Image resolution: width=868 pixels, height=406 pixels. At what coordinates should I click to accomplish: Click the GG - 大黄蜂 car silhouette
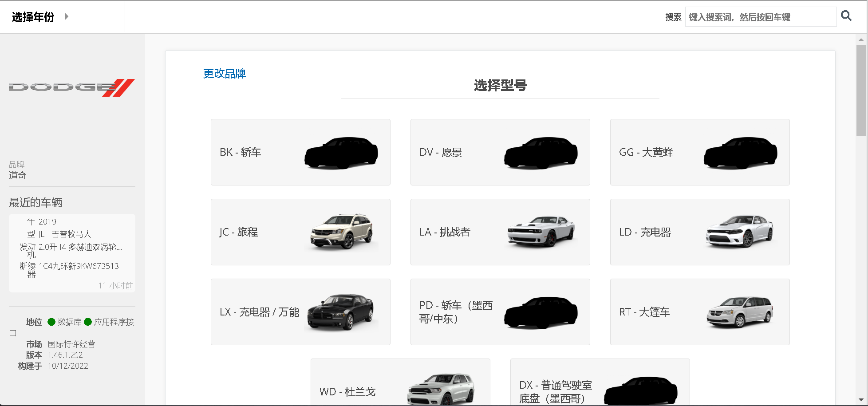740,153
